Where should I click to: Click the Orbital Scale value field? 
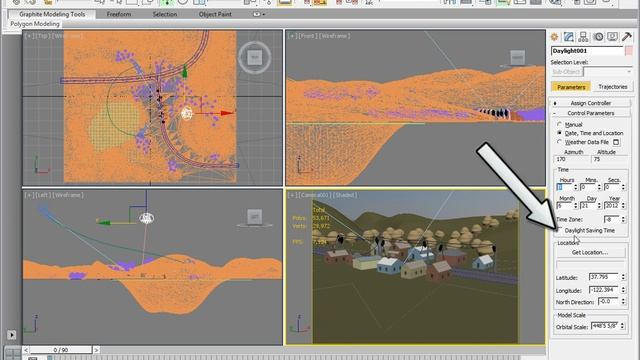click(605, 326)
